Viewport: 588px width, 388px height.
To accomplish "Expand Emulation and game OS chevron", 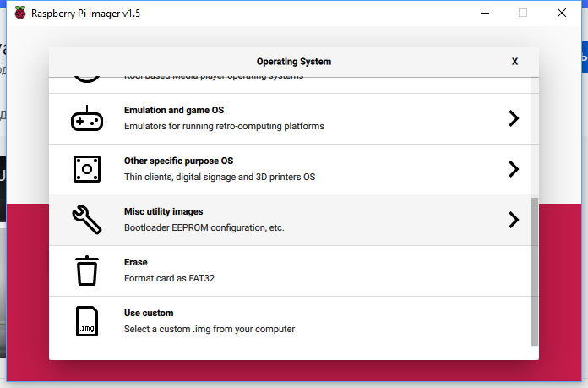I will point(514,118).
